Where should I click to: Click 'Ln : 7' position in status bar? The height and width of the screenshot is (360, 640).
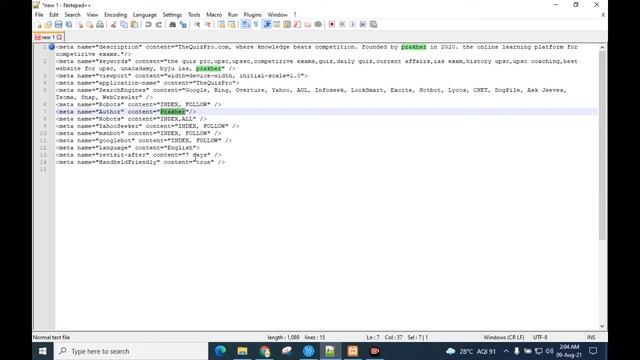373,338
